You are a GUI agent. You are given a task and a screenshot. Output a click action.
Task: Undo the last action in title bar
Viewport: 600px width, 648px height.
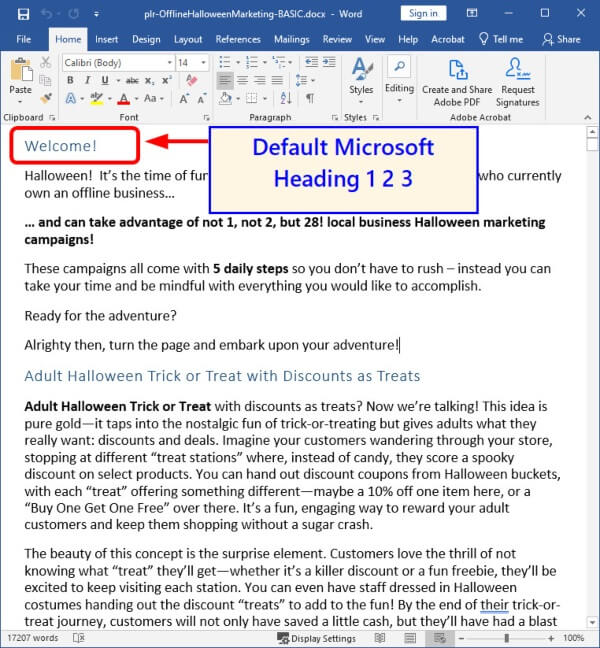coord(46,14)
